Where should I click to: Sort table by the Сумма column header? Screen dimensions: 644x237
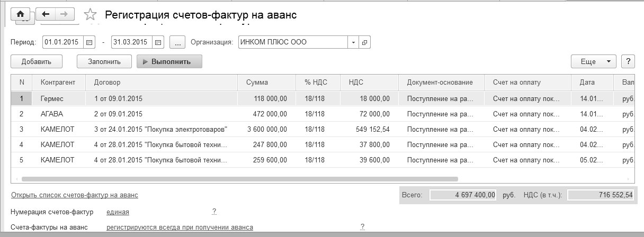click(257, 82)
